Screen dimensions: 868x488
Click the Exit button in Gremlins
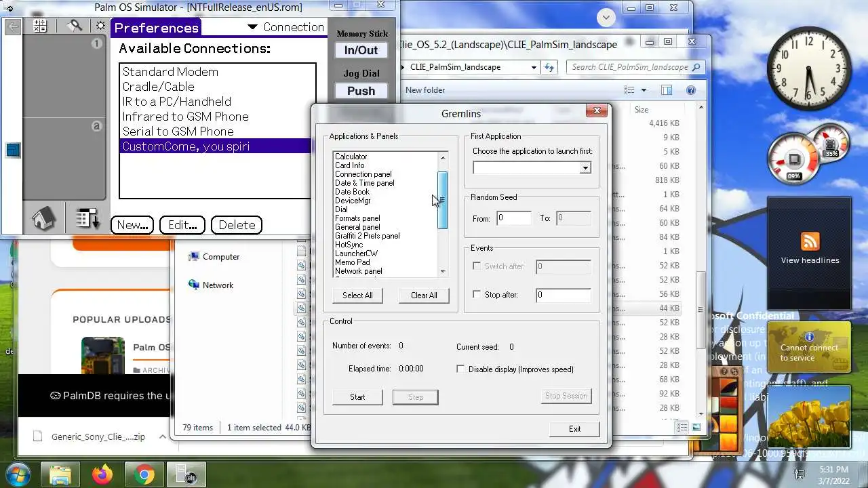(574, 429)
